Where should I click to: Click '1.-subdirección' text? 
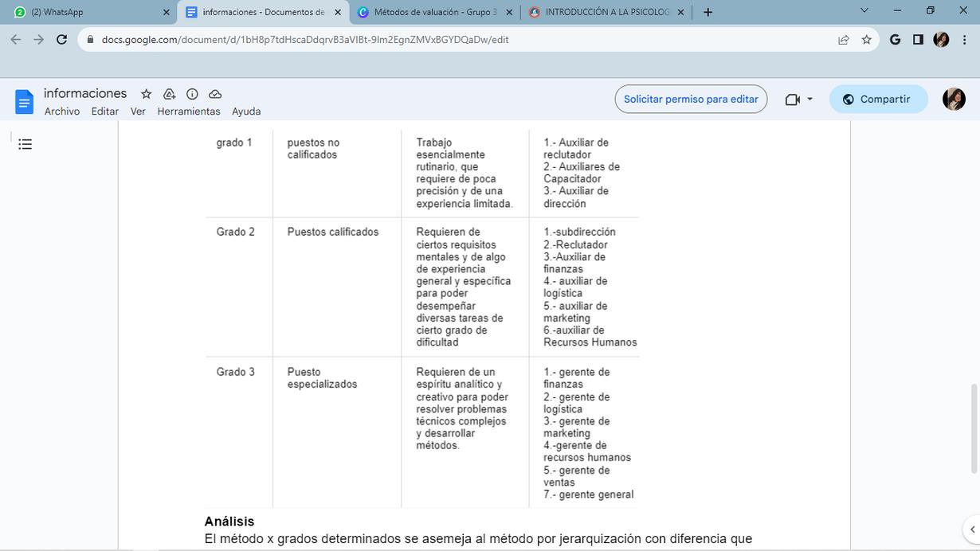(x=579, y=232)
